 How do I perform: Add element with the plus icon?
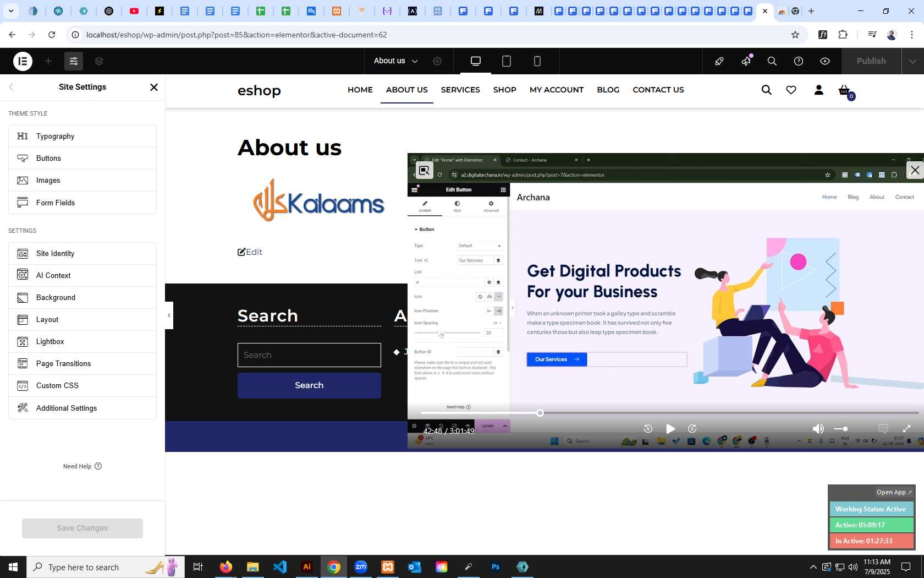point(48,61)
